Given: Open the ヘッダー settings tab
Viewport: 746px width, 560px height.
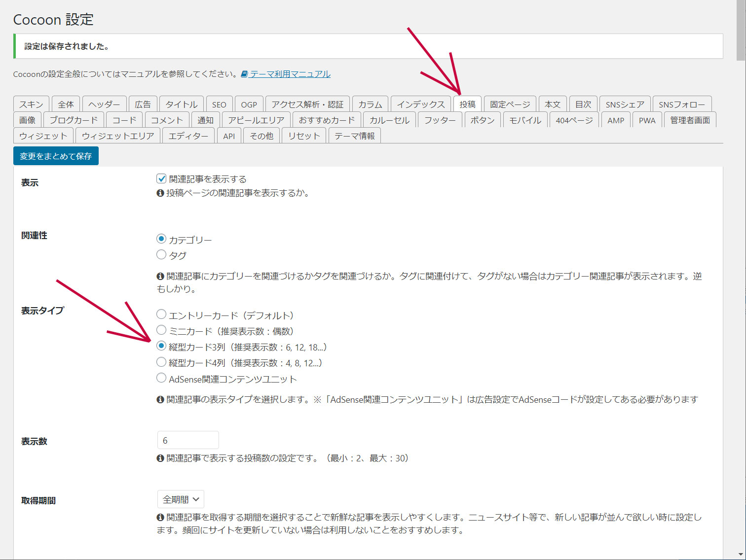Looking at the screenshot, I should (104, 104).
